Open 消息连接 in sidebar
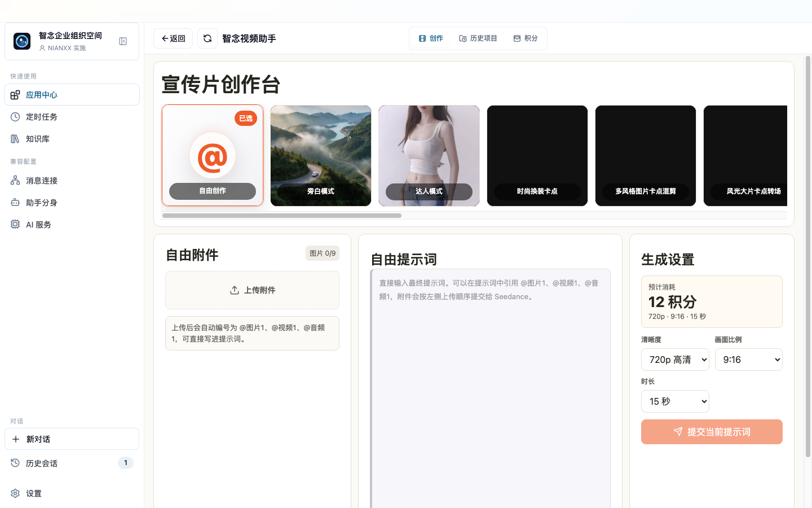 coord(72,181)
